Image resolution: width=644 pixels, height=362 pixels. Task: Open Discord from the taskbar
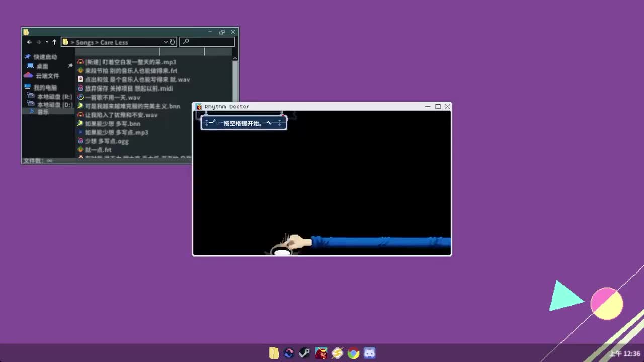370,353
